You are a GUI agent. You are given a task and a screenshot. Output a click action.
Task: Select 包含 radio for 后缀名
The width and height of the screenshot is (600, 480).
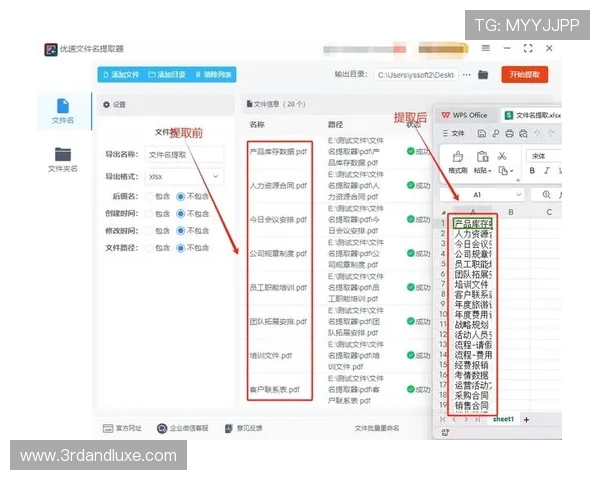(149, 196)
